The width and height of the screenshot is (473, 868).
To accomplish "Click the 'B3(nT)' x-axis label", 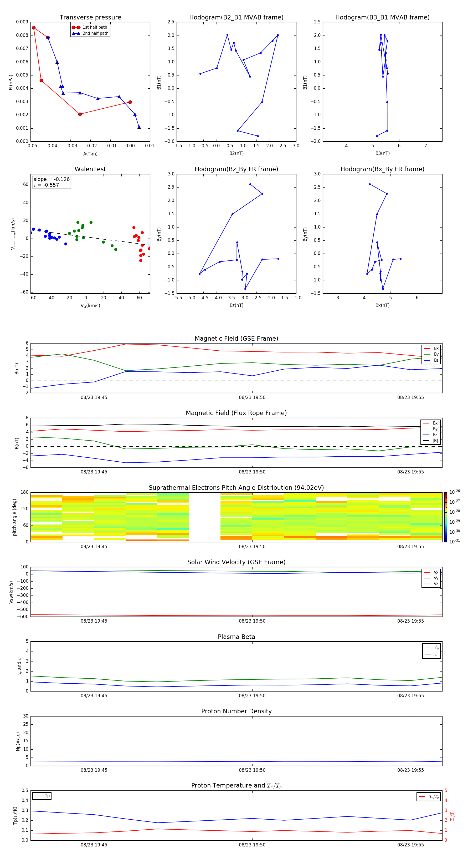I will tap(382, 153).
